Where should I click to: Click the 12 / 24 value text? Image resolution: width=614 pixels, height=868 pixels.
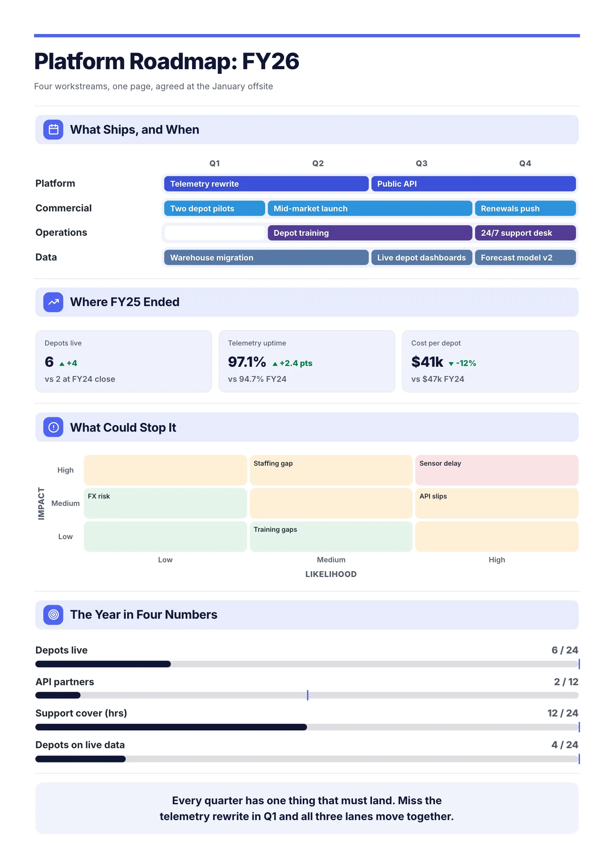pyautogui.click(x=563, y=713)
